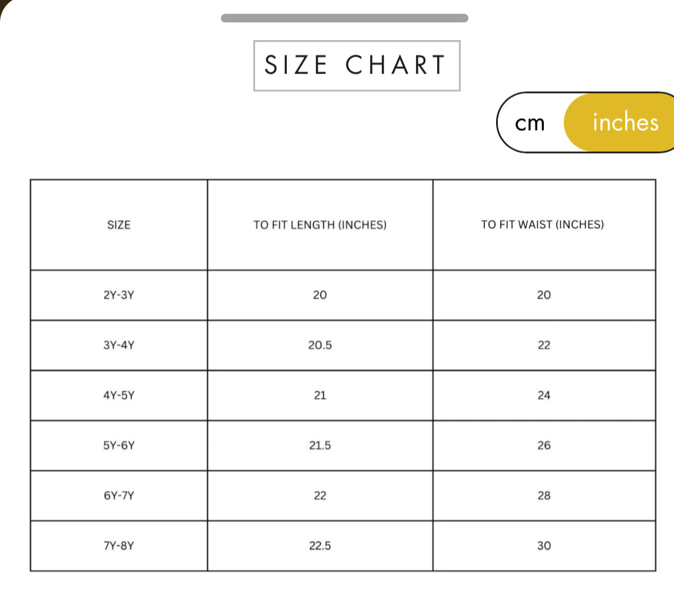Click the 2Y-3Y size row label
This screenshot has height=616, width=674.
pyautogui.click(x=119, y=295)
